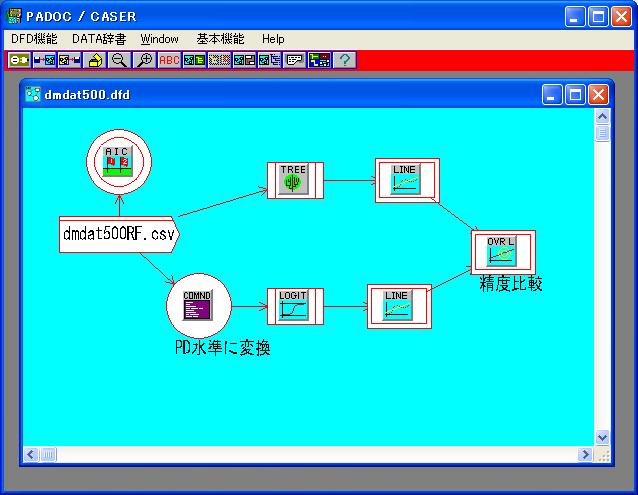
Task: Select the OVRL accuracy comparison node
Action: tap(502, 252)
